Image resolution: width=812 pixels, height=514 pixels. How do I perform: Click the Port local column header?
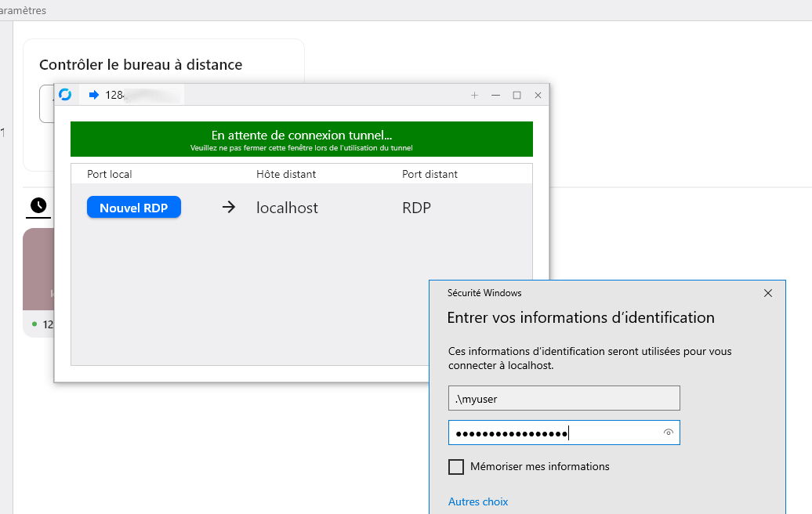click(x=108, y=174)
